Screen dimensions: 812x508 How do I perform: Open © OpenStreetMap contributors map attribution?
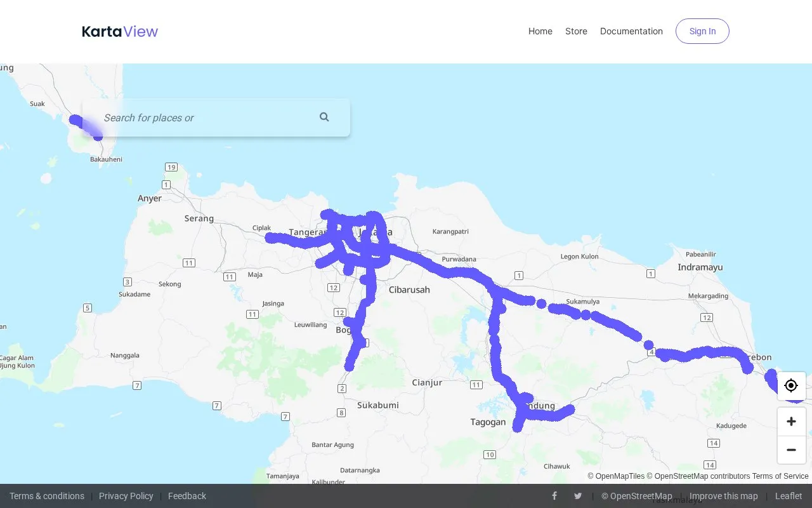[x=698, y=476]
